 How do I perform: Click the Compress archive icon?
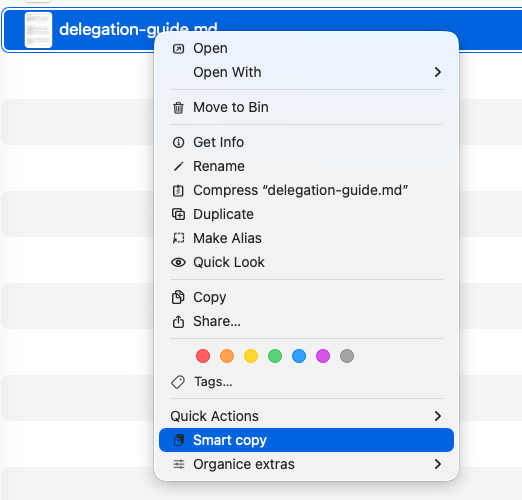(x=178, y=190)
